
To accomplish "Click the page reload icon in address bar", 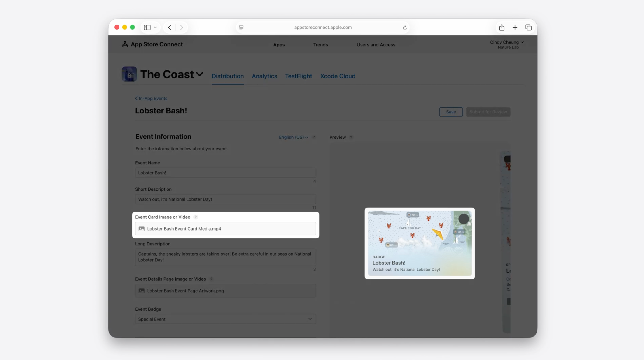I will tap(404, 28).
